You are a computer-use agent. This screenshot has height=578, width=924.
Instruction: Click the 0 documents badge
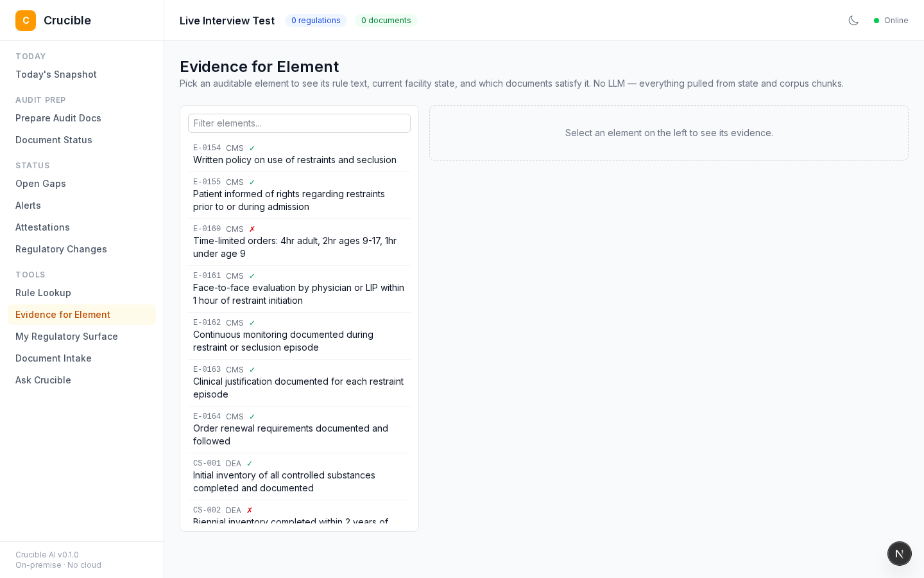(386, 20)
